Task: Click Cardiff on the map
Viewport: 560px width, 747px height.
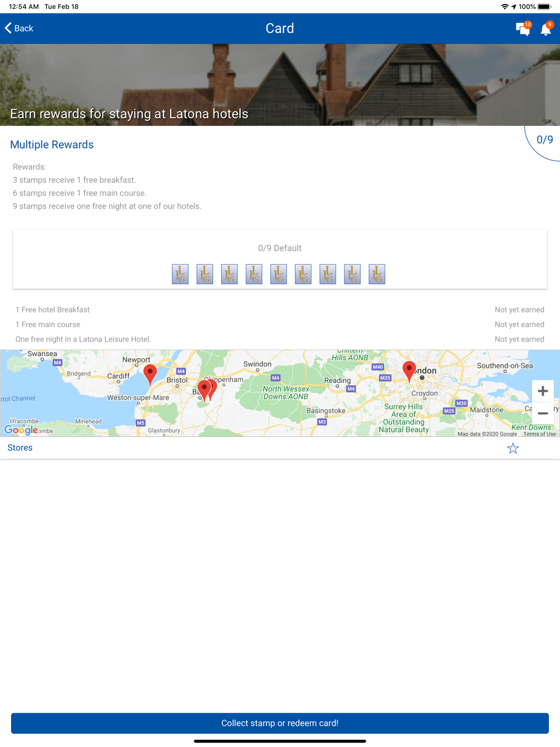Action: [119, 376]
